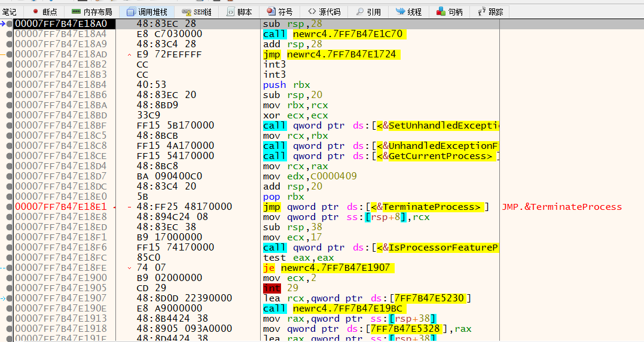Click the symbols tab icon
Image resolution: width=644 pixels, height=342 pixels.
pyautogui.click(x=271, y=11)
